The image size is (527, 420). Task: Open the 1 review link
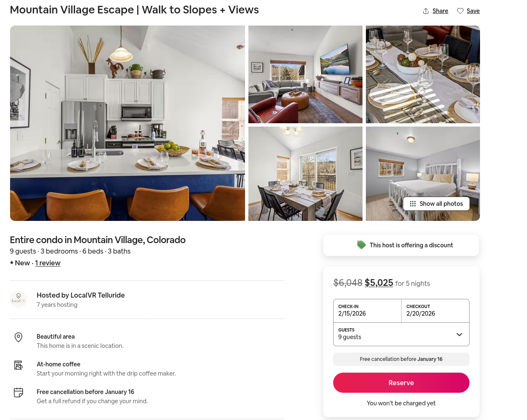(x=48, y=263)
